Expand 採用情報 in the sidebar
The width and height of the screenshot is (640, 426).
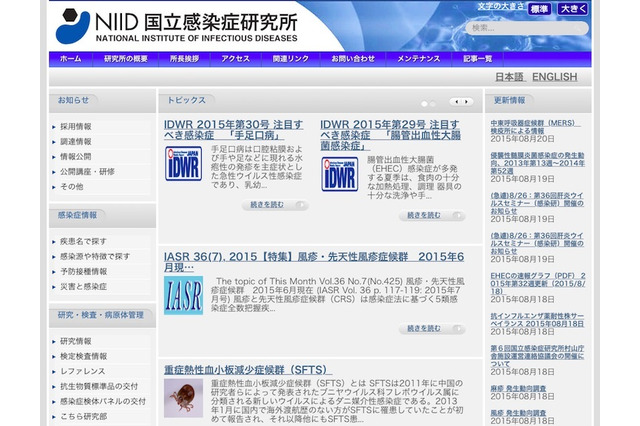[76, 127]
